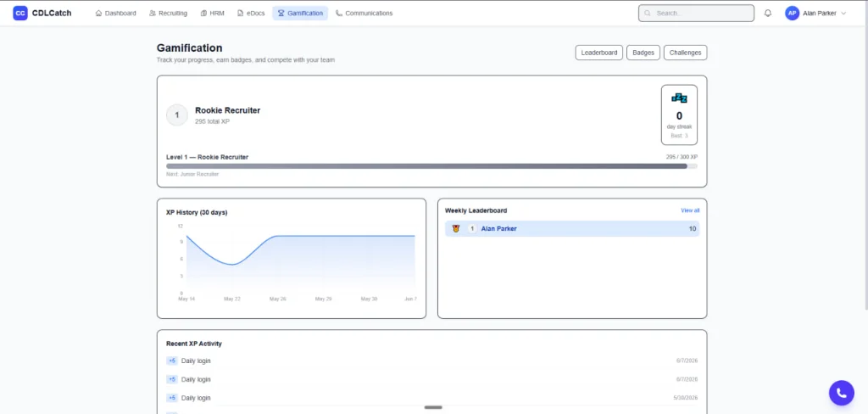868x414 pixels.
Task: Click the XP History (30 days) heading
Action: pyautogui.click(x=197, y=212)
